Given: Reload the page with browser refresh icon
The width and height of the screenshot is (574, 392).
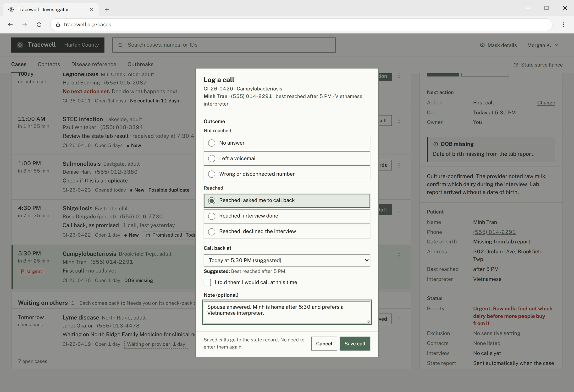Looking at the screenshot, I should pyautogui.click(x=39, y=25).
